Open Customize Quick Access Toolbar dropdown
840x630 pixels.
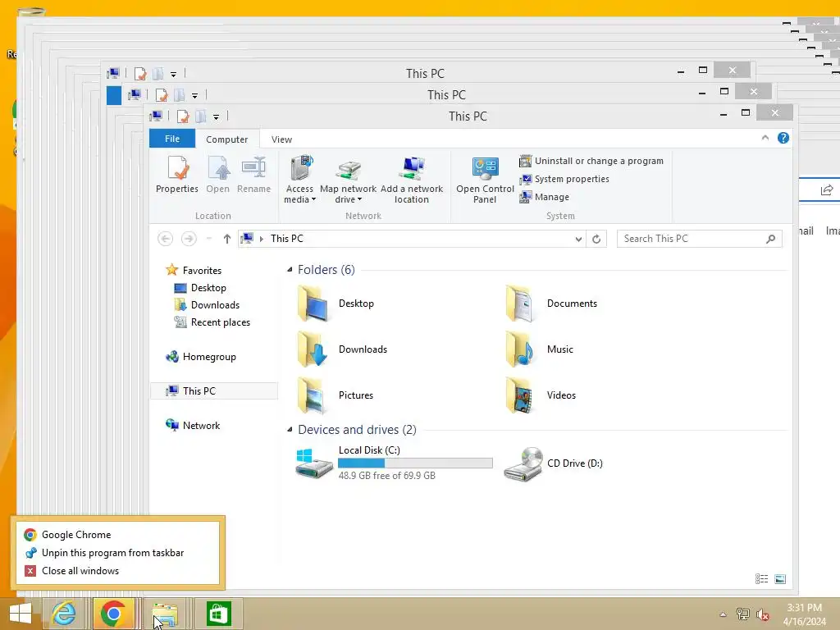point(216,116)
